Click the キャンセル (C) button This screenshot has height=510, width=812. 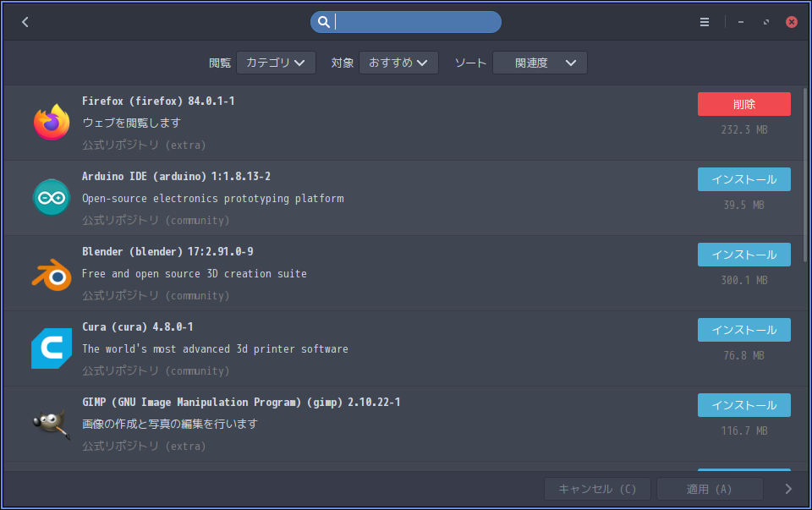[x=597, y=489]
